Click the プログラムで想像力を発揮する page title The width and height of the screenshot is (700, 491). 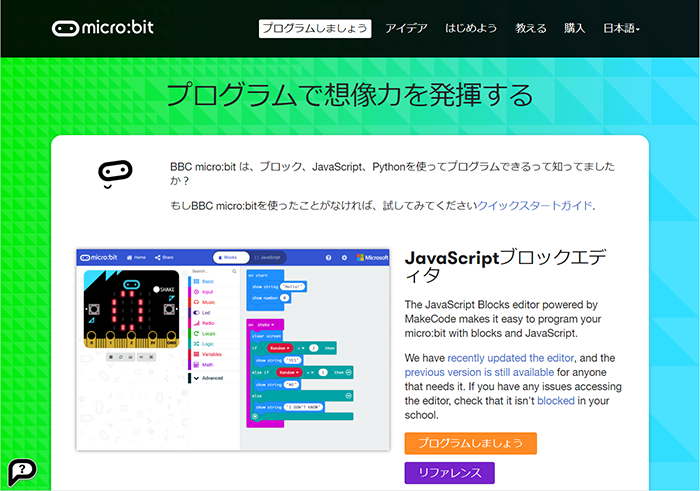[x=350, y=95]
